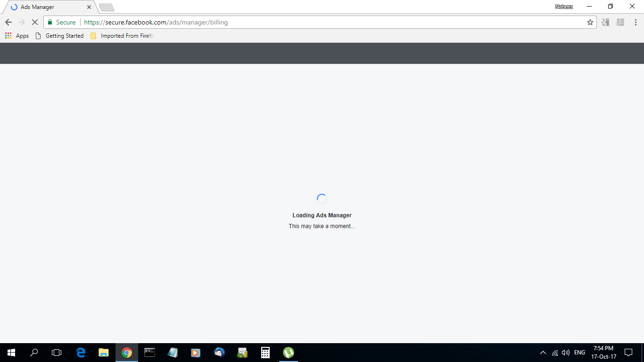This screenshot has width=644, height=362.
Task: Open the notepad app taskbar icon
Action: [x=173, y=353]
